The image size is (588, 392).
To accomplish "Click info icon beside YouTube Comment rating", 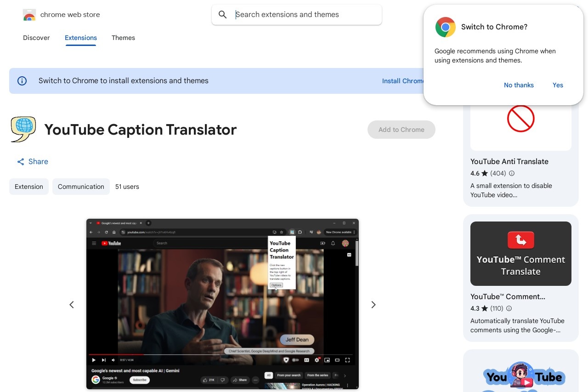I will click(509, 309).
